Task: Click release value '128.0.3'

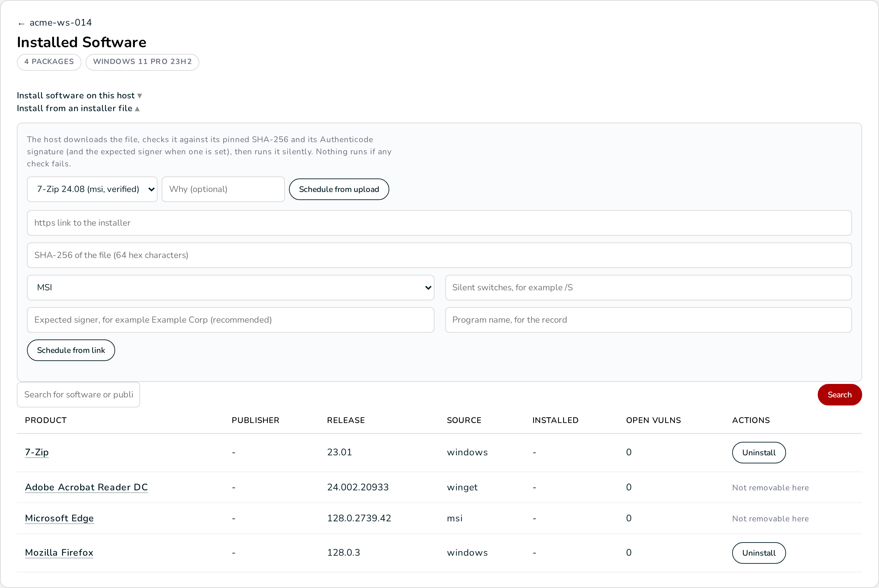Action: tap(344, 553)
